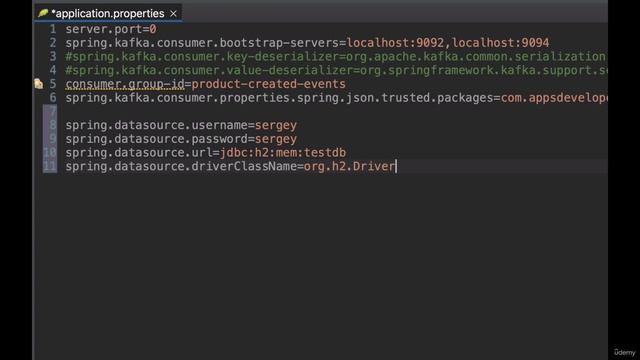This screenshot has width=640, height=360.
Task: Click the warning marker icon on line 5
Action: (x=39, y=84)
